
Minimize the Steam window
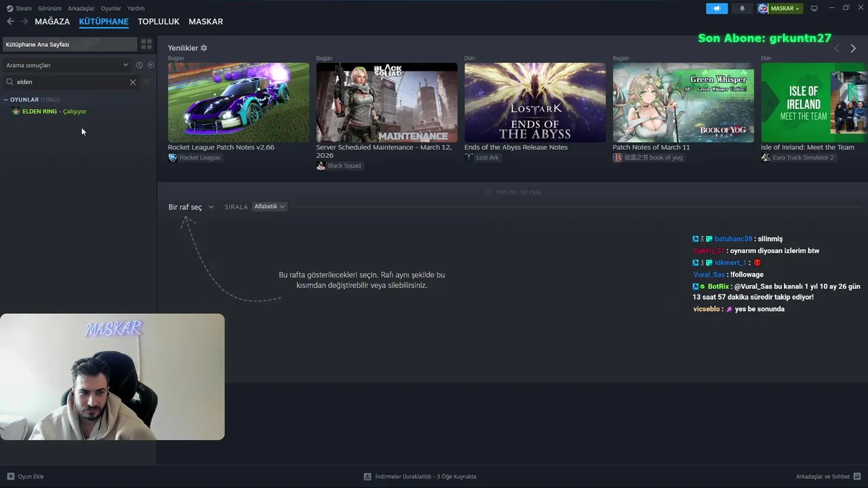(831, 8)
